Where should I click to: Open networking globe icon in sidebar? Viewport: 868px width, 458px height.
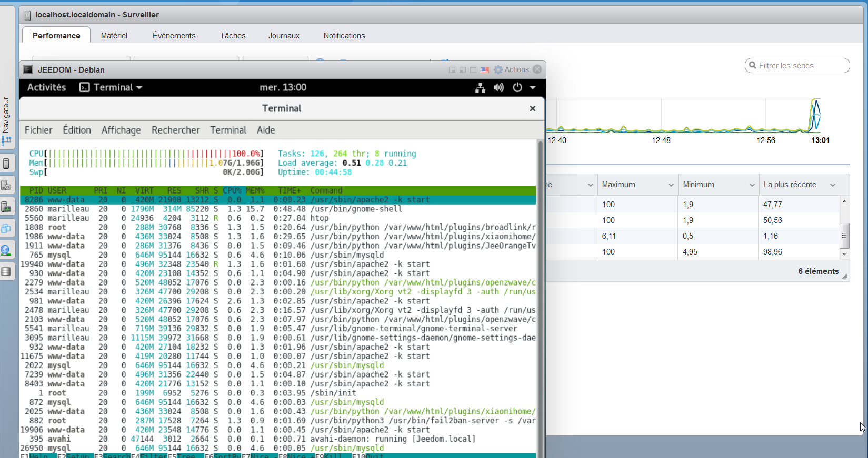(x=6, y=250)
